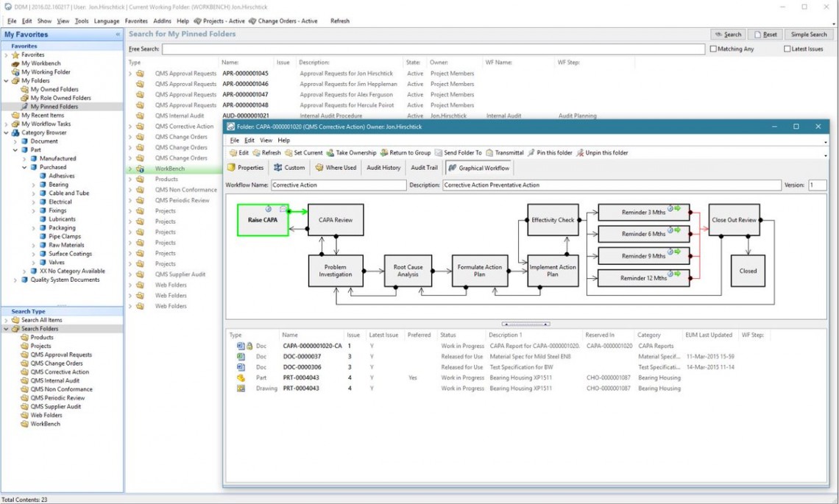Toggle the Latest Issues checkbox
This screenshot has height=504, width=839.
pos(787,49)
